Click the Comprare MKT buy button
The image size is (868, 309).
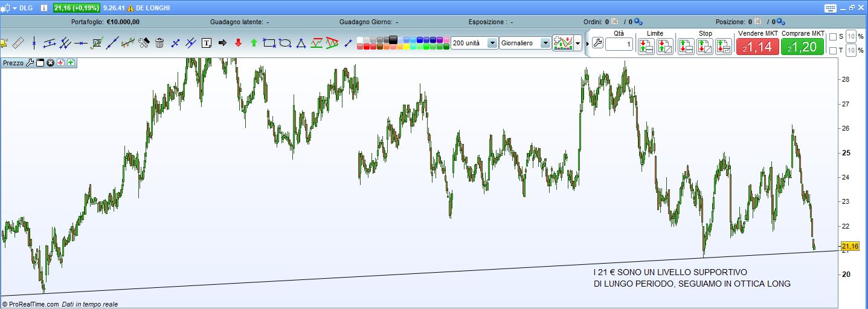(x=802, y=47)
